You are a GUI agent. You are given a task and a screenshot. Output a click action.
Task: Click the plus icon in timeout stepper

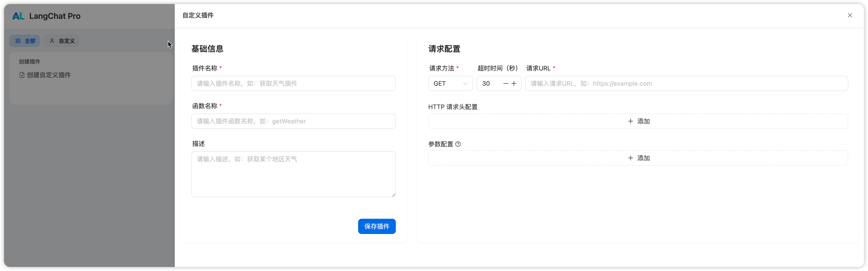tap(514, 83)
